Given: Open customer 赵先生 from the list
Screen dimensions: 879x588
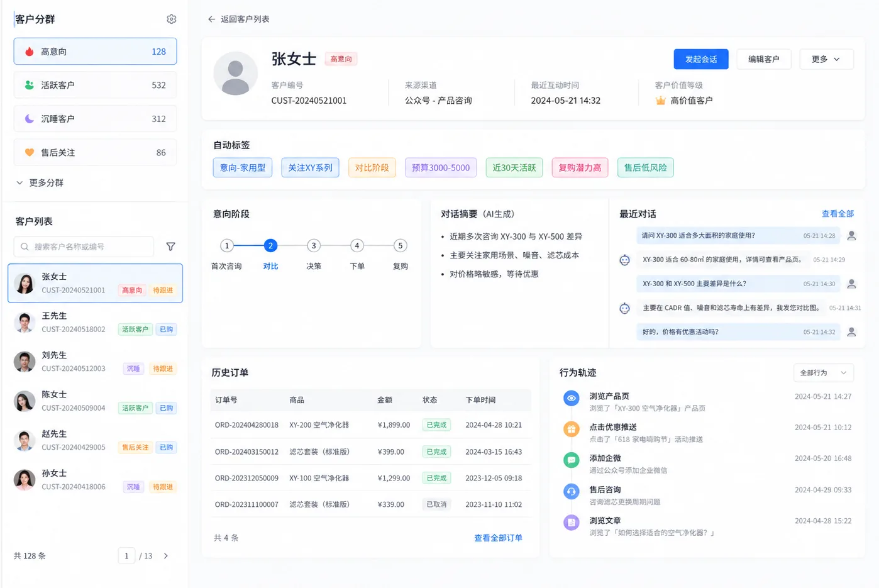Looking at the screenshot, I should tap(95, 440).
